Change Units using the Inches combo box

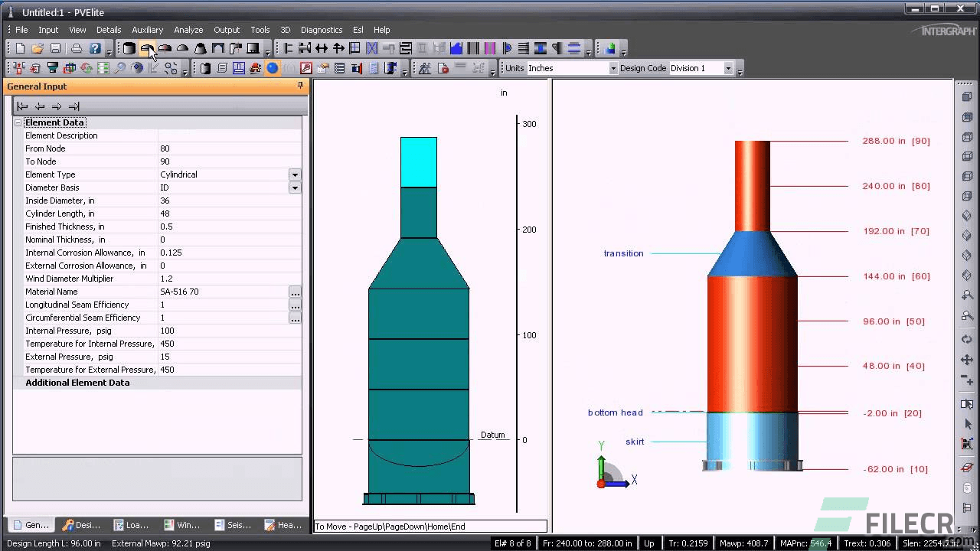pyautogui.click(x=612, y=67)
